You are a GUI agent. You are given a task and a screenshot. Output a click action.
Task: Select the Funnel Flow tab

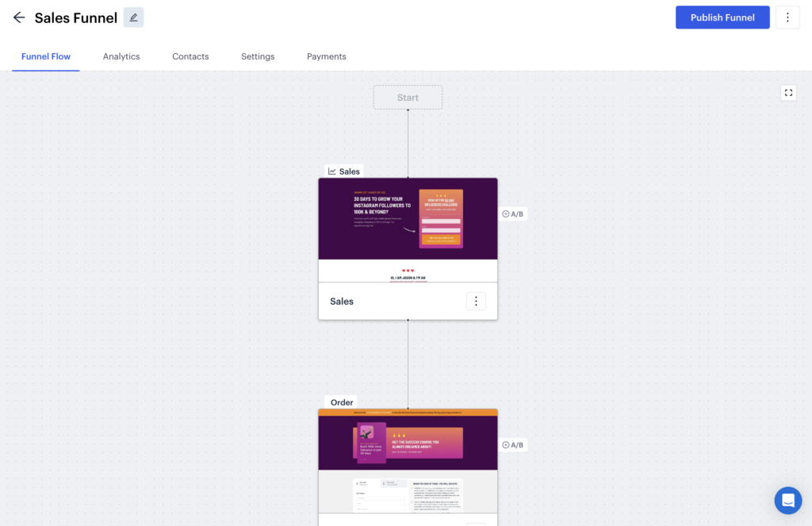pyautogui.click(x=45, y=56)
